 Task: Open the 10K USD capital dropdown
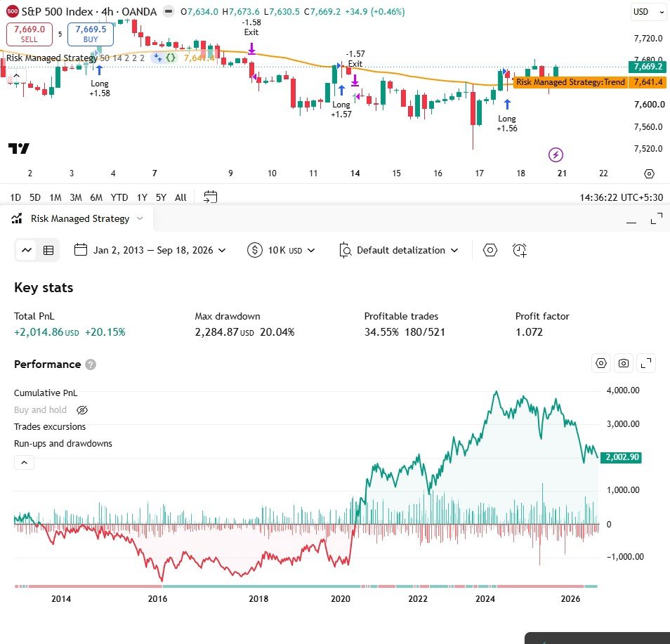pos(282,250)
